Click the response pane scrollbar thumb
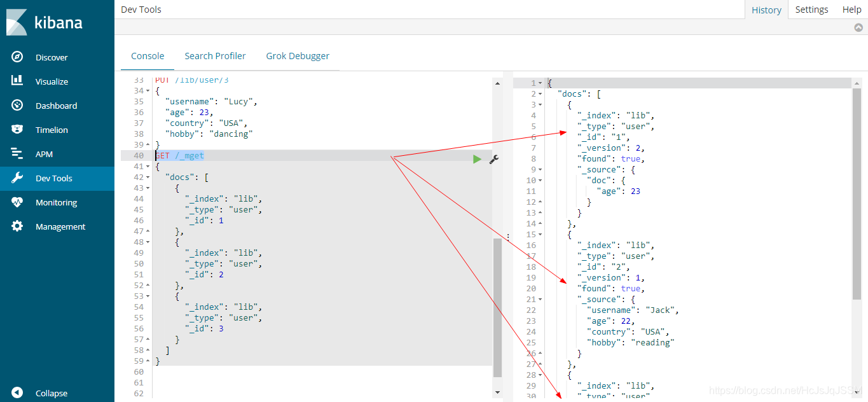Viewport: 868px width, 402px height. tap(857, 194)
